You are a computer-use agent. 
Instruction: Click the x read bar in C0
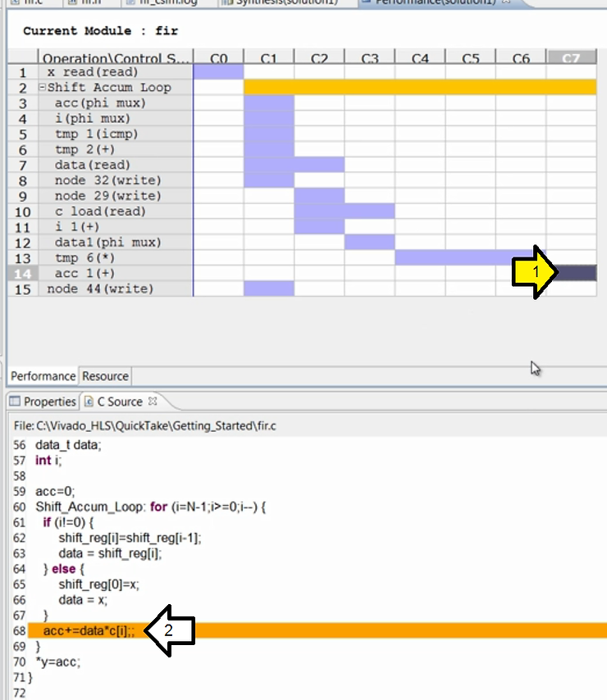coord(218,72)
